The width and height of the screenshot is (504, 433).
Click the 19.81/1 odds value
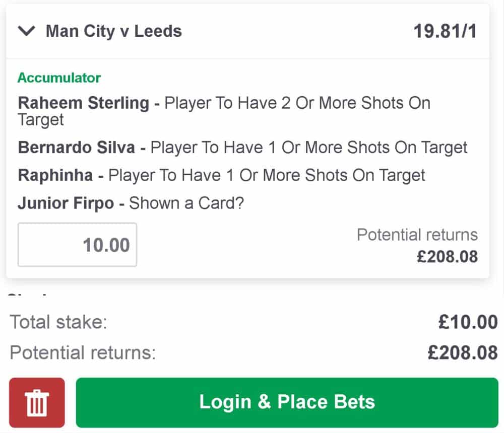tap(445, 31)
